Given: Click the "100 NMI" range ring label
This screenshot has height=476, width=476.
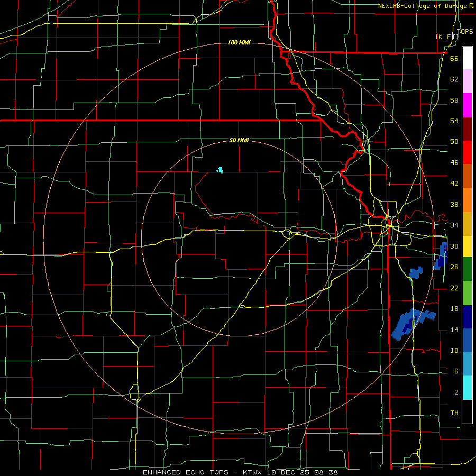Looking at the screenshot, I should click(239, 42).
